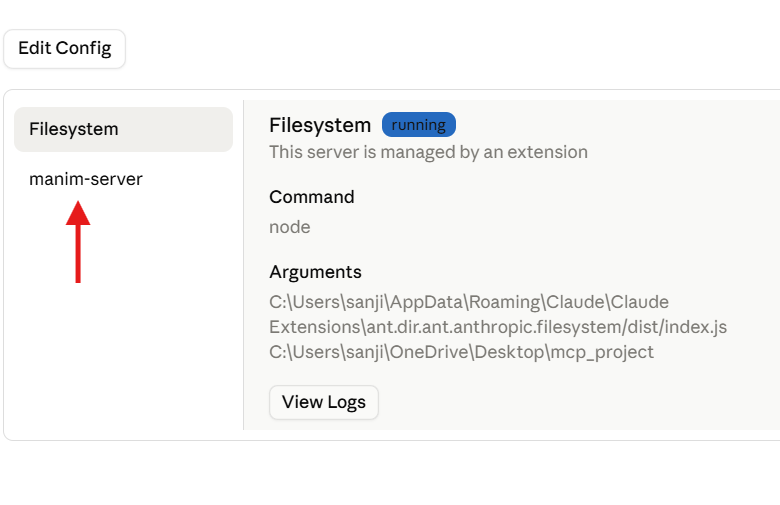The image size is (780, 505).
Task: Click the Desktop\mcp_project path argument
Action: click(x=461, y=352)
